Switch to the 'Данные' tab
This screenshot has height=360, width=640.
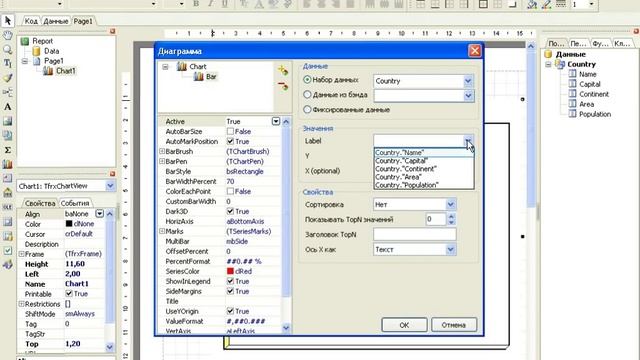(x=56, y=21)
